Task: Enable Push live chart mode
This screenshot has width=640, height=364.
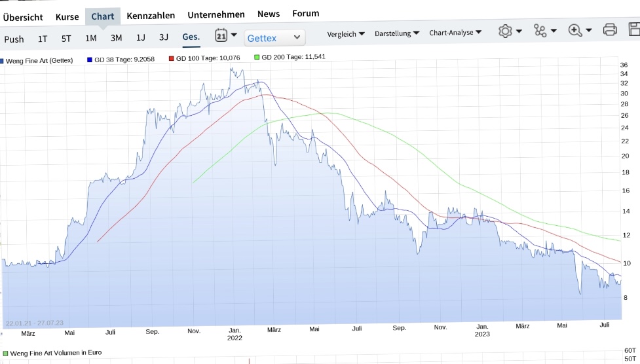Action: (14, 39)
